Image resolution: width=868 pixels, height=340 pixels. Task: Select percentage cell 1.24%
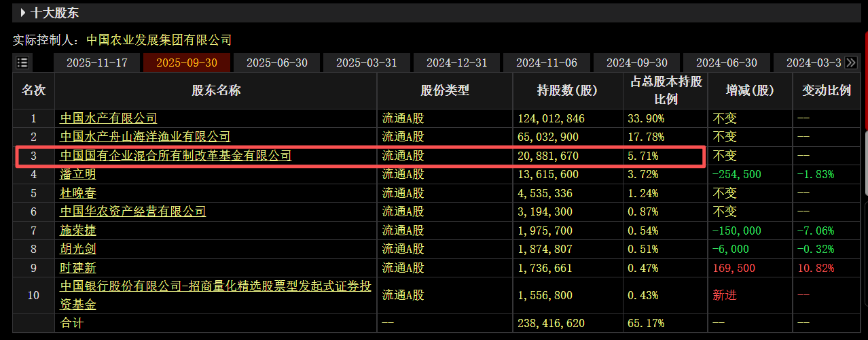pos(643,193)
